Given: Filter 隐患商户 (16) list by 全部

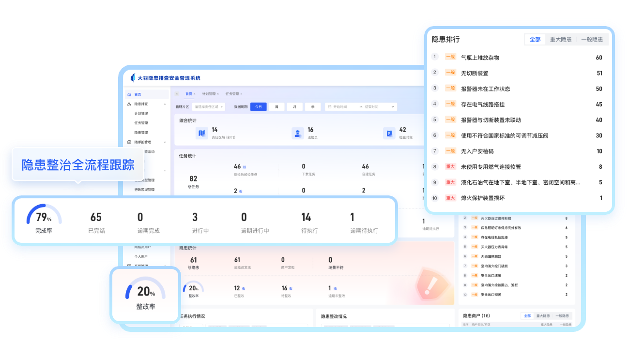Looking at the screenshot, I should tap(527, 316).
